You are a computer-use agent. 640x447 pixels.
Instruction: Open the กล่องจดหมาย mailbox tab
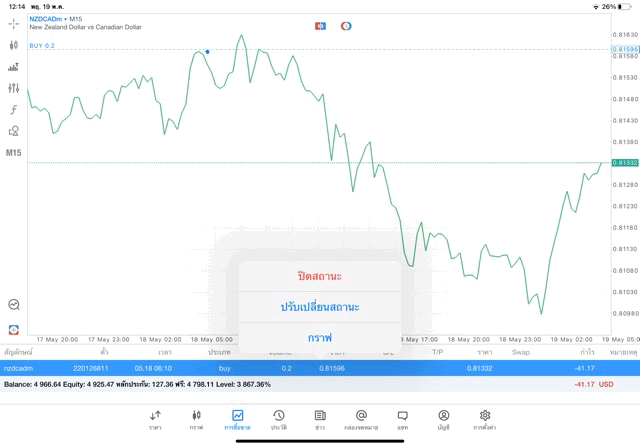point(361,419)
